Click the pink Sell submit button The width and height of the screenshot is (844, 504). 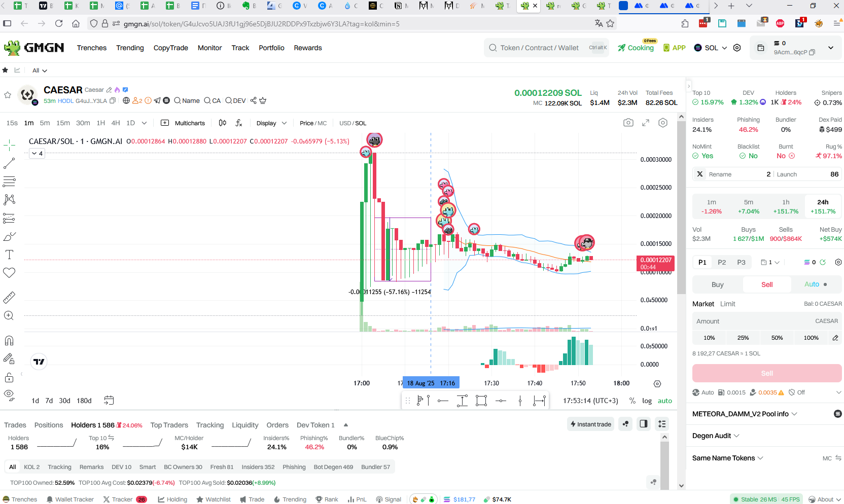tap(767, 373)
